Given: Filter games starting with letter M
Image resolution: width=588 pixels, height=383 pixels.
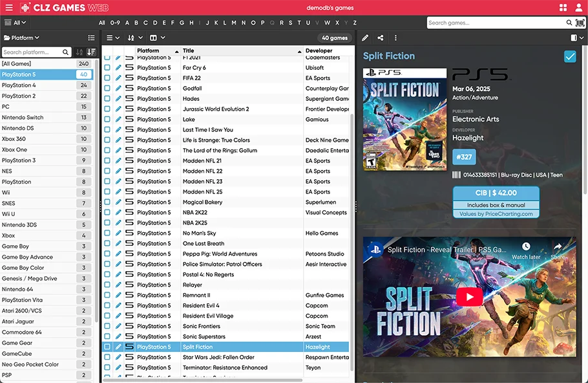Looking at the screenshot, I should 234,23.
